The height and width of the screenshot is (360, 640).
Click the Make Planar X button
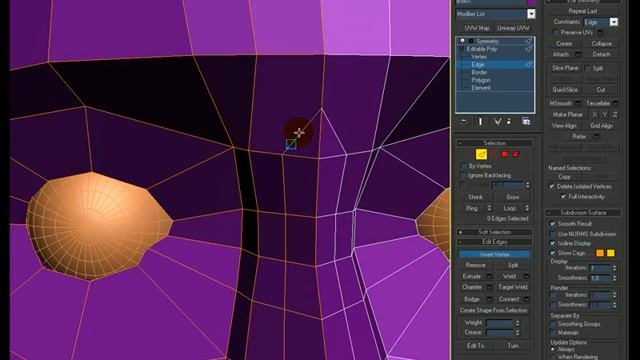(x=595, y=115)
